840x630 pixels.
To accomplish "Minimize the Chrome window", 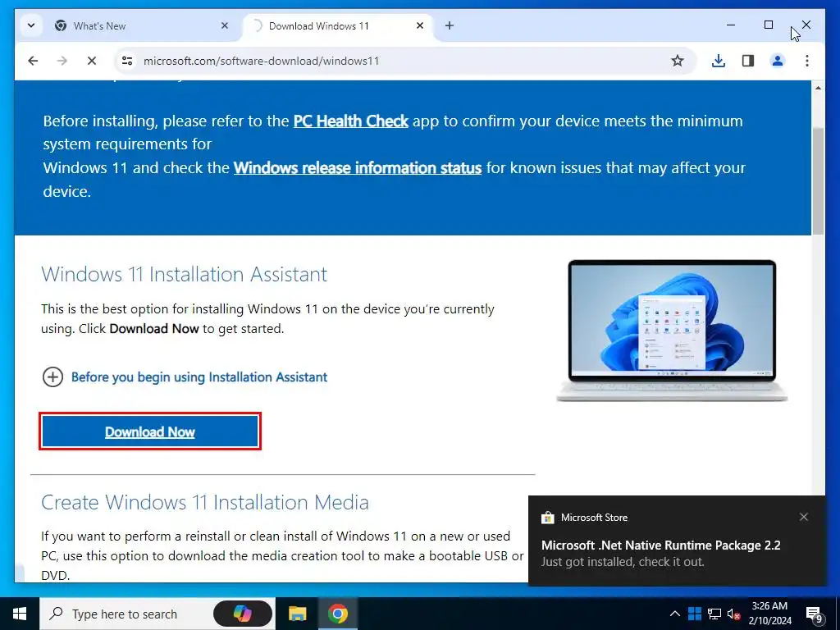I will point(731,25).
